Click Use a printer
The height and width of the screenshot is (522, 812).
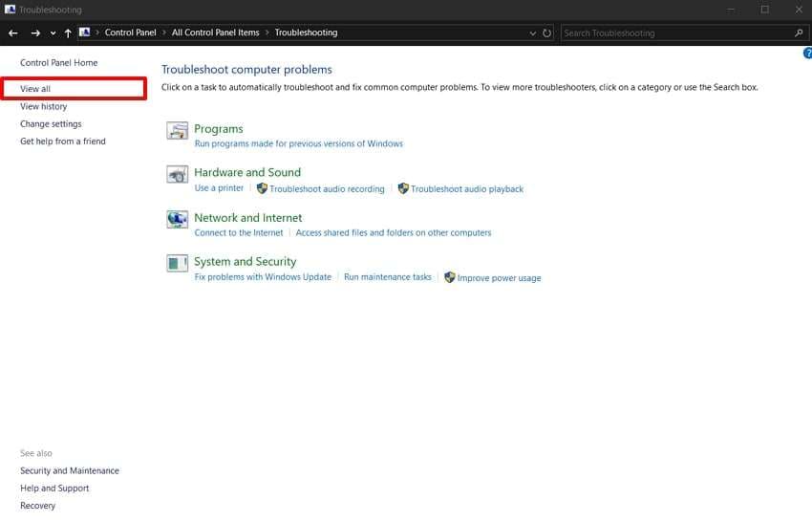(x=219, y=188)
